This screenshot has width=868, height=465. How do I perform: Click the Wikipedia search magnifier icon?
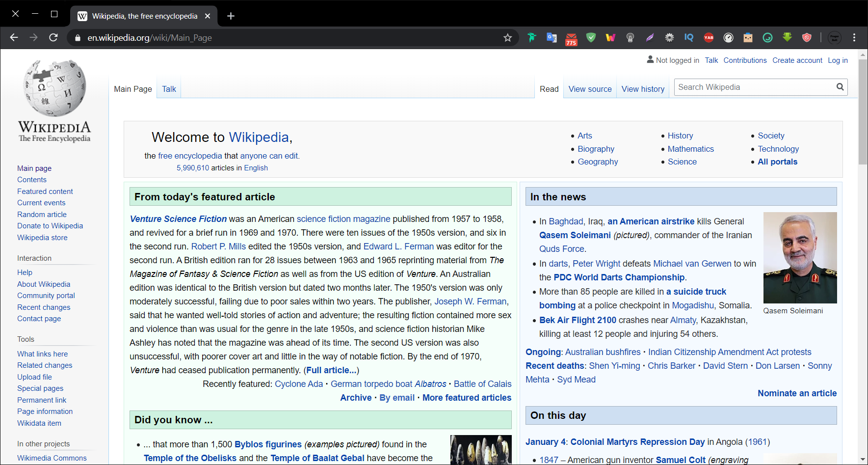pyautogui.click(x=840, y=87)
